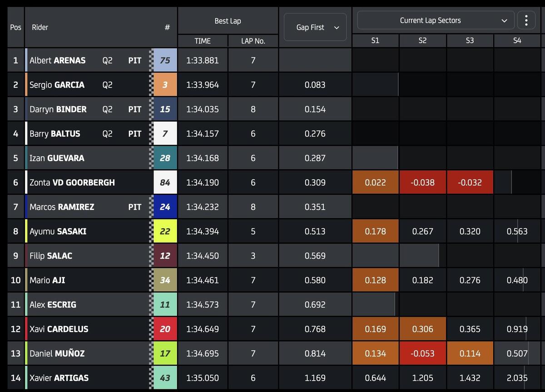Viewport: 545px width, 392px height.
Task: Open the Gap First dropdown
Action: (315, 28)
